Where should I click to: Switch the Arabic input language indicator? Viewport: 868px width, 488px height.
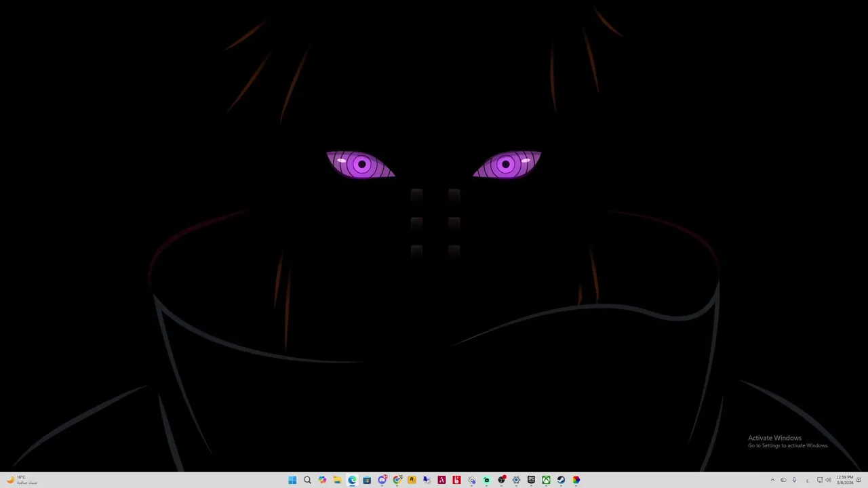pyautogui.click(x=808, y=481)
